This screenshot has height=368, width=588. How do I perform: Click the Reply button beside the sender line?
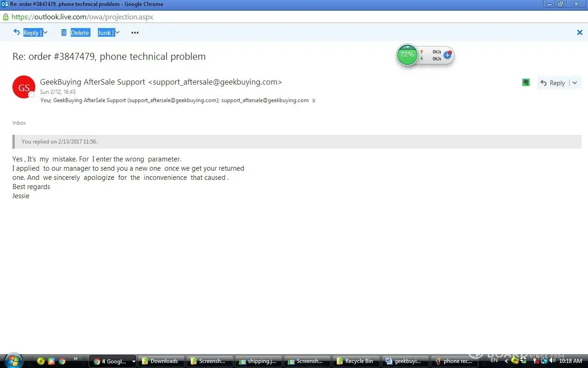click(x=553, y=83)
